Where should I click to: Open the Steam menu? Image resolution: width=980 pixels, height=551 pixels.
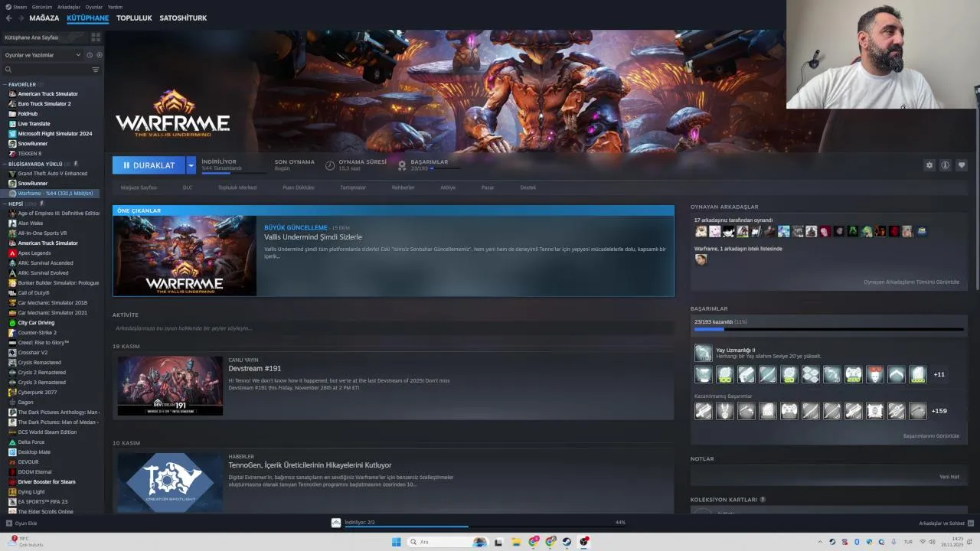(x=20, y=7)
